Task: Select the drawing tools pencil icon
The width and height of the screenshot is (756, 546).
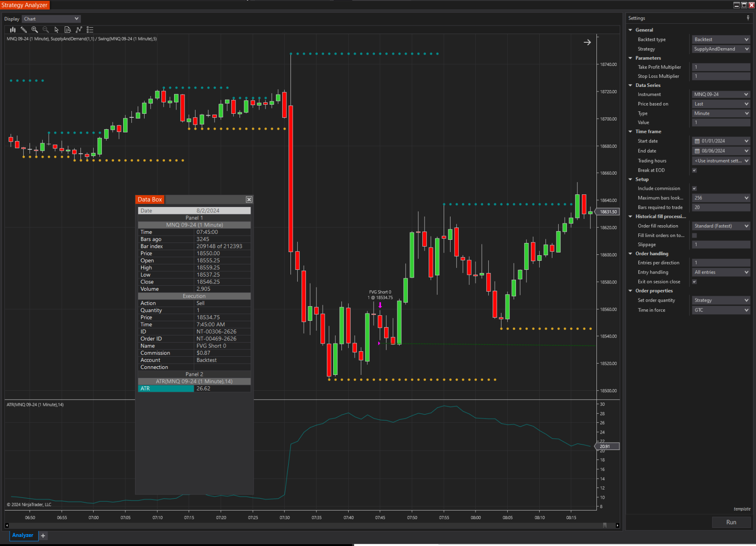Action: point(24,30)
